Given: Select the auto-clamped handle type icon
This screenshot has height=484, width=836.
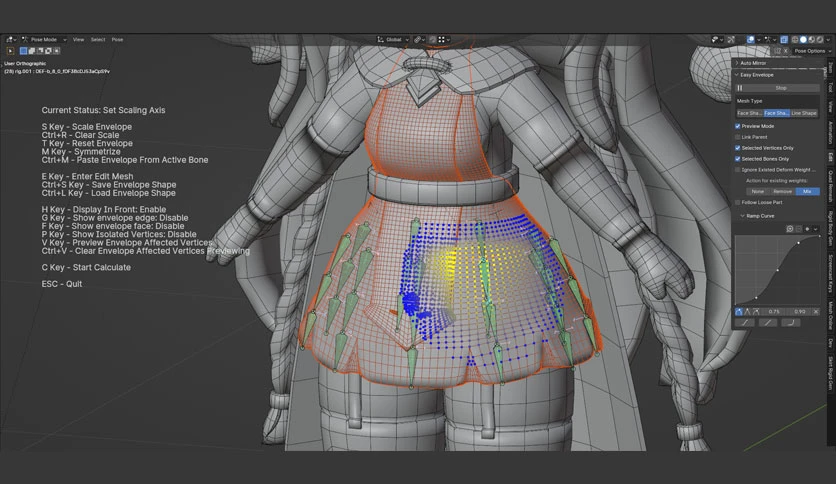Looking at the screenshot, I should [756, 312].
